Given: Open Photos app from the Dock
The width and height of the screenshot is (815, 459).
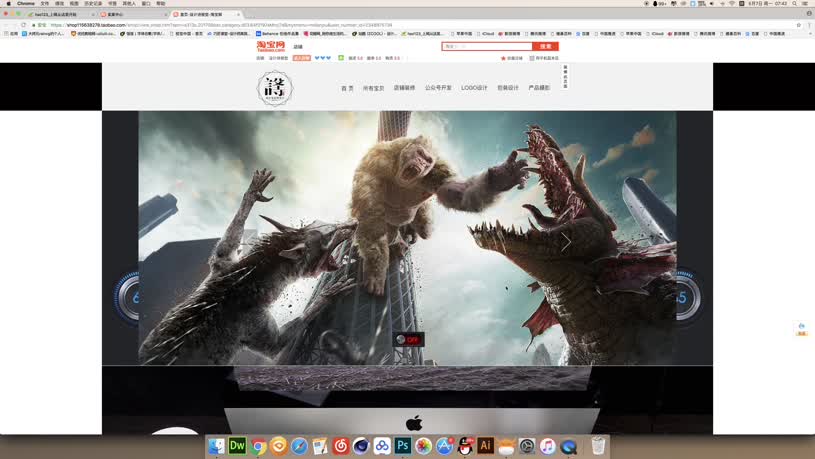Looking at the screenshot, I should tap(424, 446).
